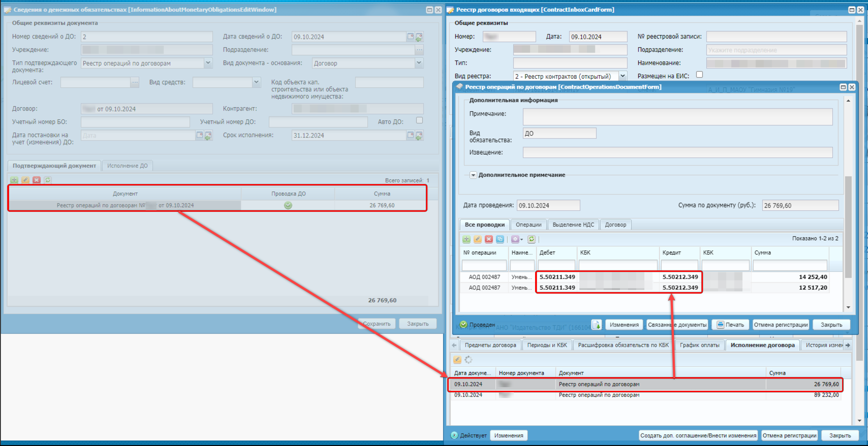Click the red delete icon in Все проводки toolbar
The height and width of the screenshot is (446, 868).
tap(489, 239)
